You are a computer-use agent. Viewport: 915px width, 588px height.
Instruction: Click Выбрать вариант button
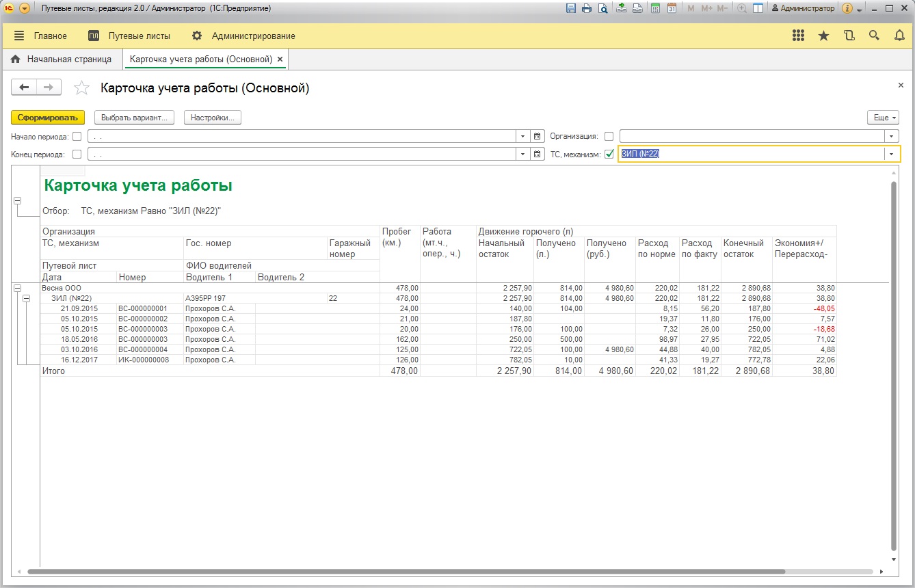[x=134, y=118]
